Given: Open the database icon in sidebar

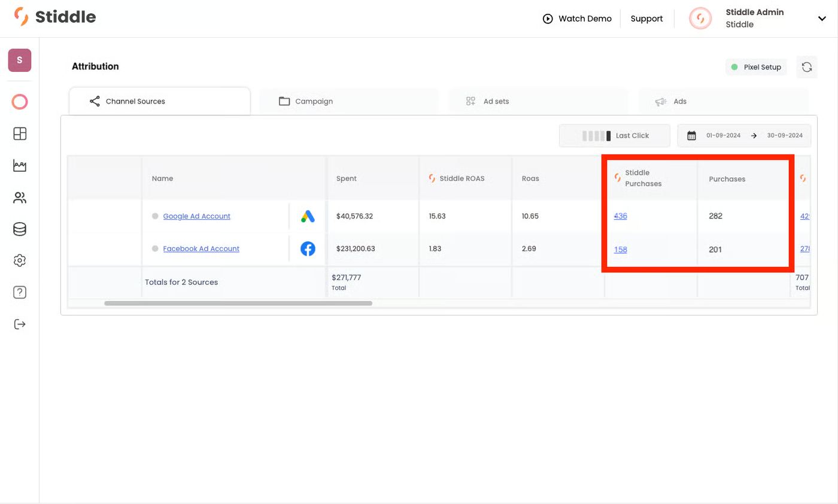Looking at the screenshot, I should coord(20,229).
